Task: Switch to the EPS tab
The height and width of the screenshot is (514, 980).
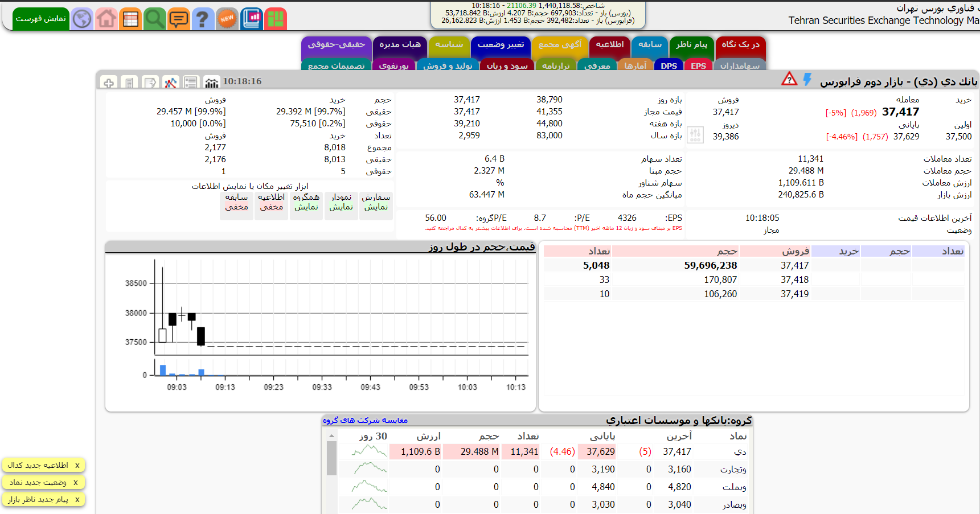Action: 698,65
